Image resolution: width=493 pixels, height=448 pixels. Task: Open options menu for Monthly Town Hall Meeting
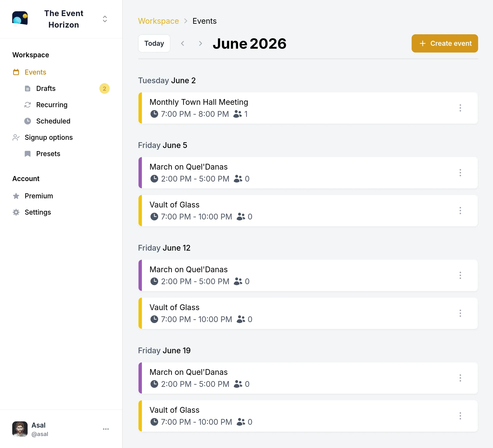click(x=460, y=108)
